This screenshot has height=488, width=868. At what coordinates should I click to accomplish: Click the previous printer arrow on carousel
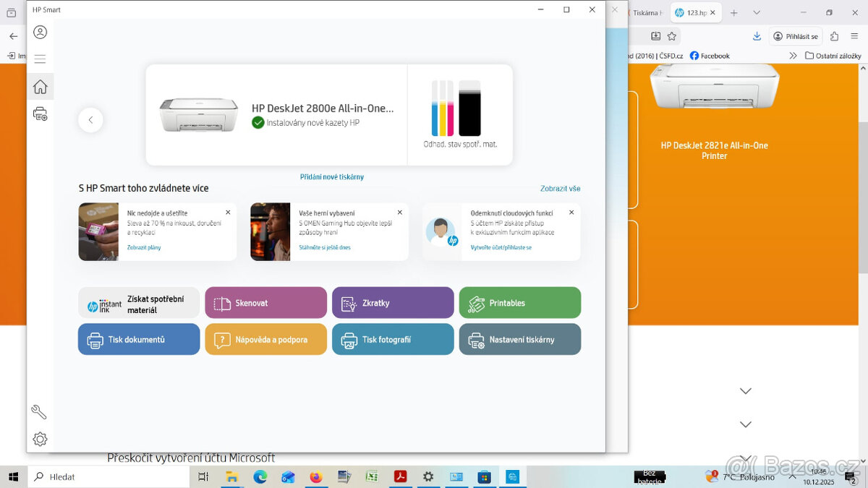point(90,120)
